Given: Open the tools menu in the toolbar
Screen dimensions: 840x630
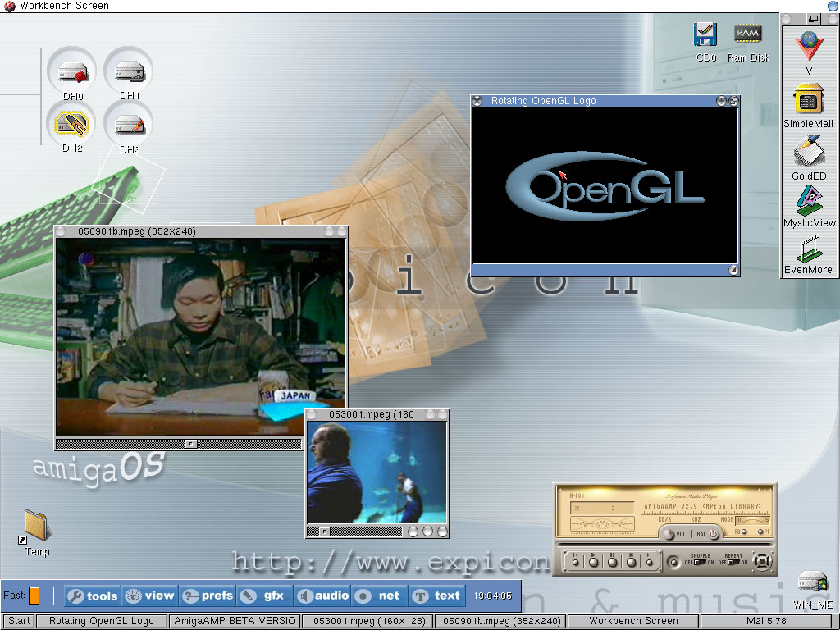Looking at the screenshot, I should click(93, 596).
